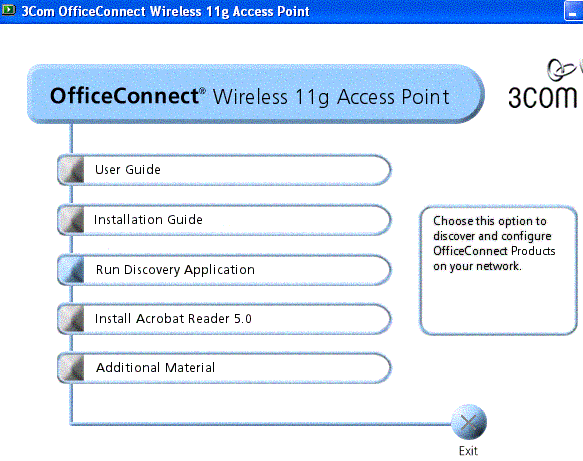Click the Wireless 11g Access Point banner text
The image size is (583, 461).
[x=331, y=97]
